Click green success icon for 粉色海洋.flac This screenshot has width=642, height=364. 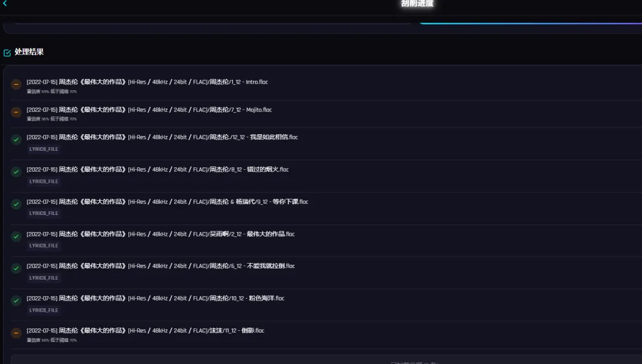[16, 300]
